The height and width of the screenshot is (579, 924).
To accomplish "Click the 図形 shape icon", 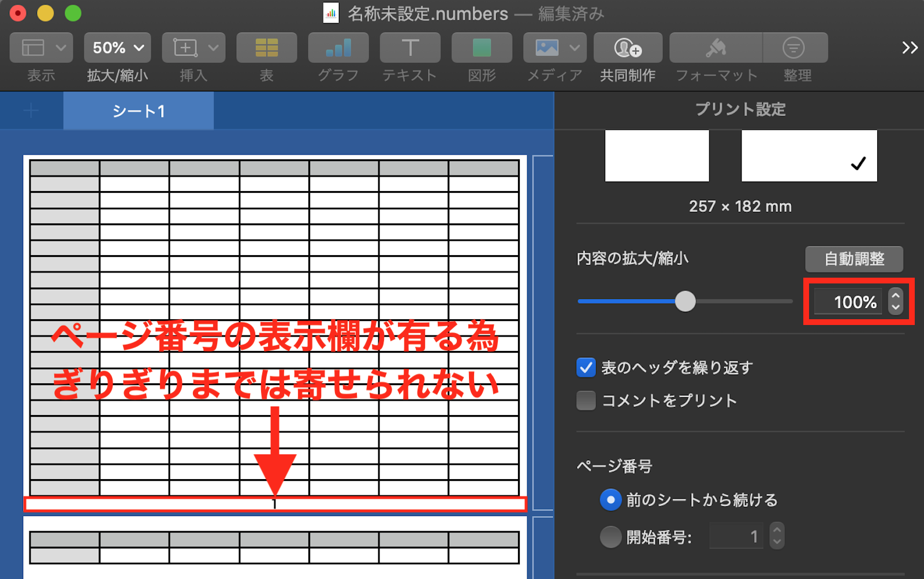I will (x=482, y=48).
